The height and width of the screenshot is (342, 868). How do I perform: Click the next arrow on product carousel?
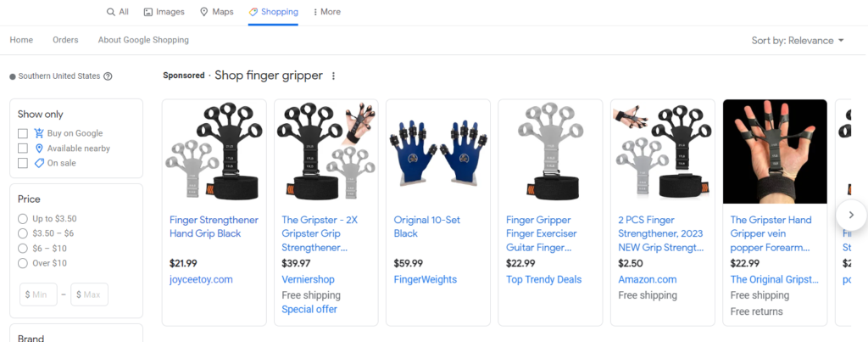[851, 215]
